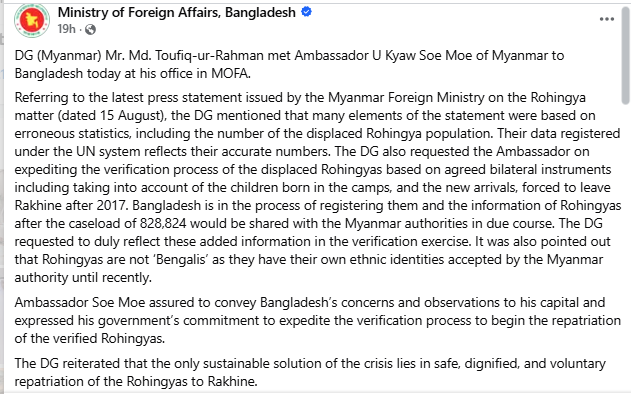Click the phrase "authority until recently."

pos(83,278)
